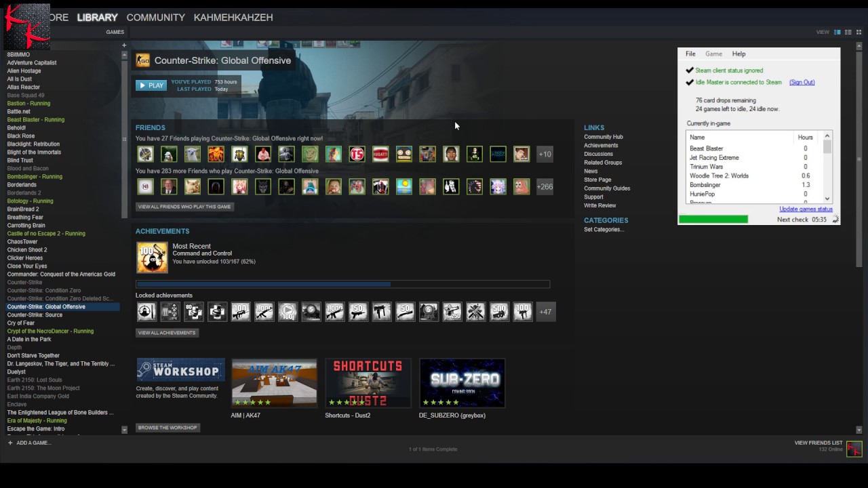Open the KAHMEHKAHZEH profile tab

point(233,18)
